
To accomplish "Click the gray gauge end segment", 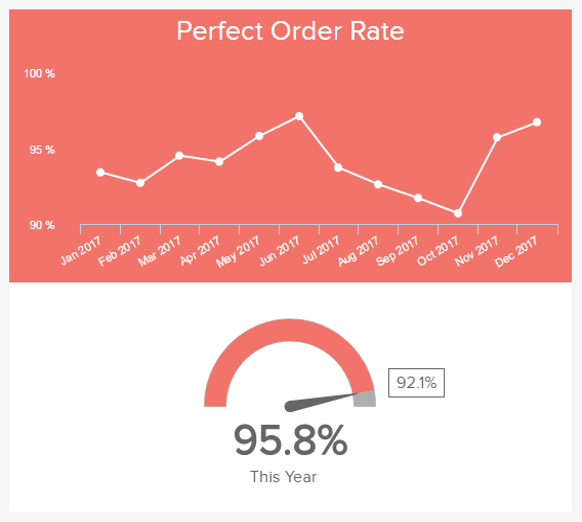I will pos(364,399).
